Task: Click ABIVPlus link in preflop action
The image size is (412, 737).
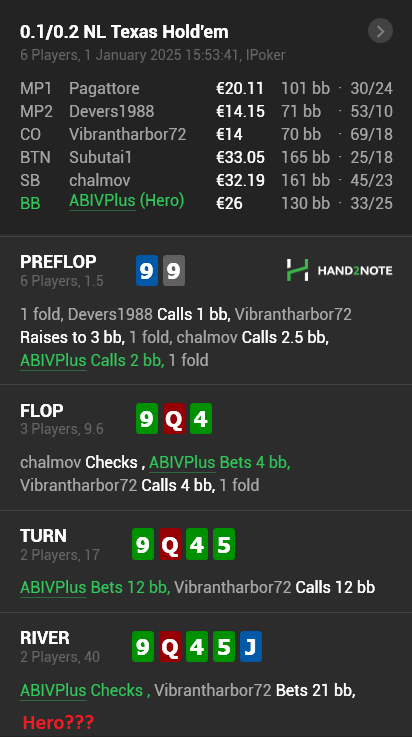Action: click(53, 361)
